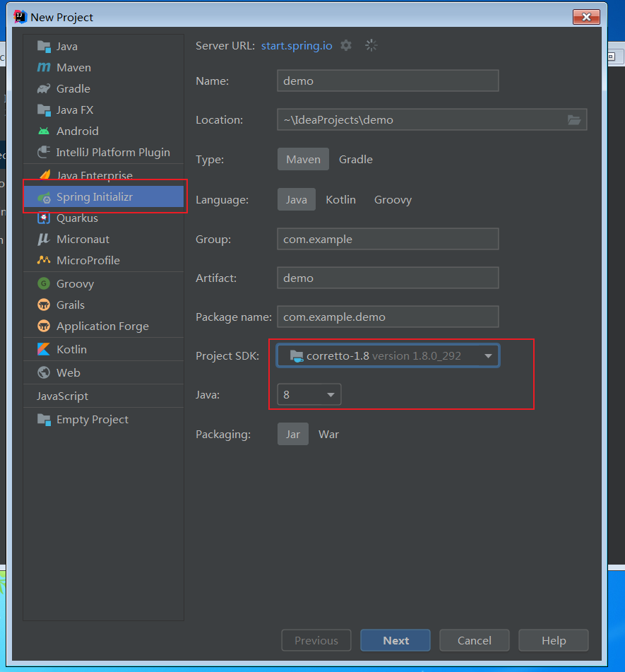This screenshot has height=672, width=625.
Task: Open the Project SDK corretto-1.8 dropdown
Action: click(x=388, y=355)
